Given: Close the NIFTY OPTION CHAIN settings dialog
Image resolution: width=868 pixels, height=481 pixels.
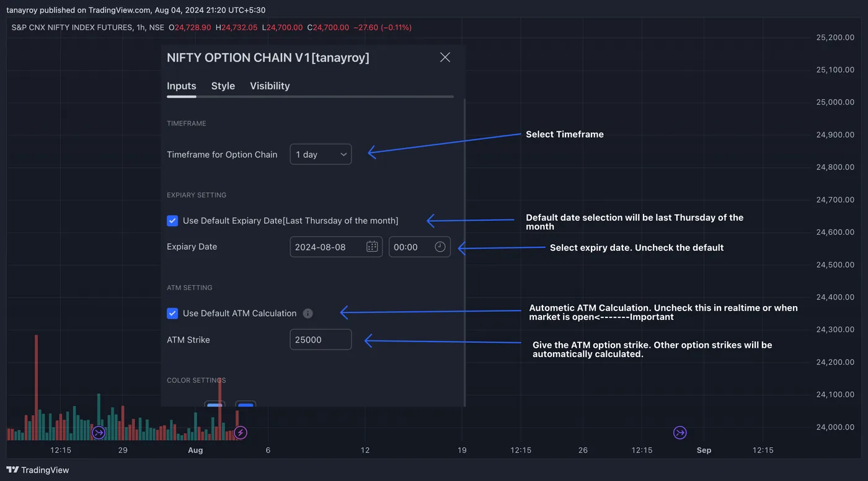Looking at the screenshot, I should [x=445, y=57].
